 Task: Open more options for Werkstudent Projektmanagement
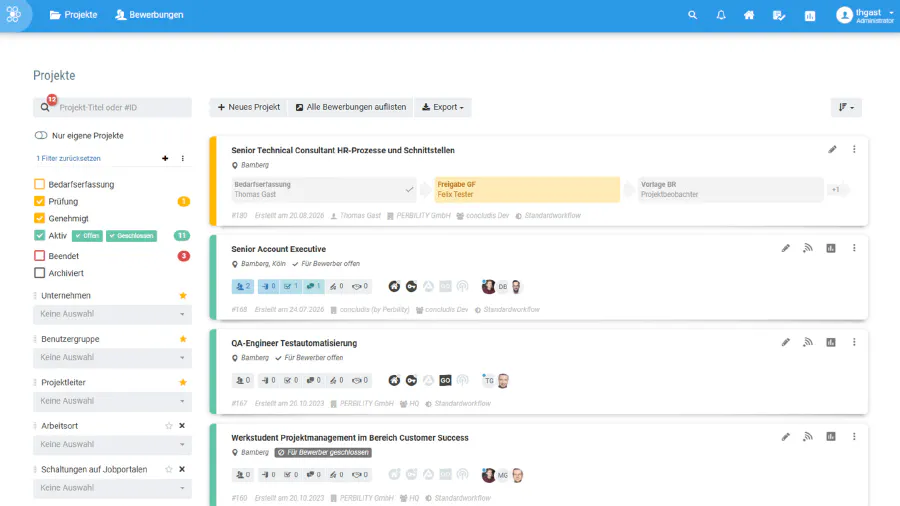854,437
